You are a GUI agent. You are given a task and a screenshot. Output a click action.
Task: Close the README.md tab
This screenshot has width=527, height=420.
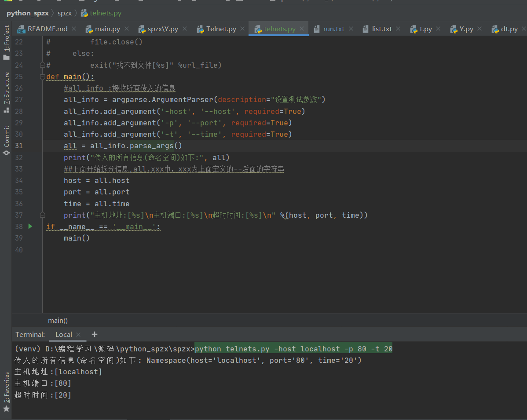74,29
